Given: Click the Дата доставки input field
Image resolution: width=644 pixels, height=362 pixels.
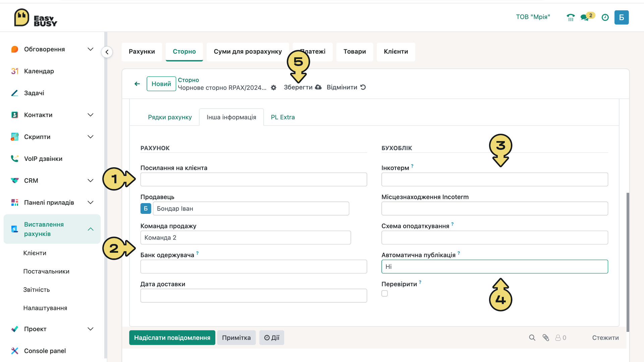Looking at the screenshot, I should [254, 296].
